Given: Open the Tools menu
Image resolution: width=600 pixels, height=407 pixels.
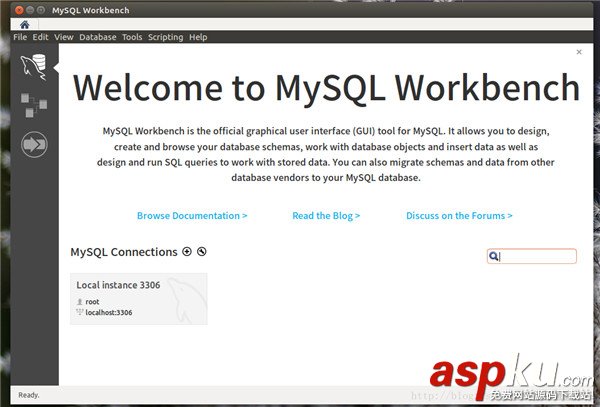Looking at the screenshot, I should point(132,37).
